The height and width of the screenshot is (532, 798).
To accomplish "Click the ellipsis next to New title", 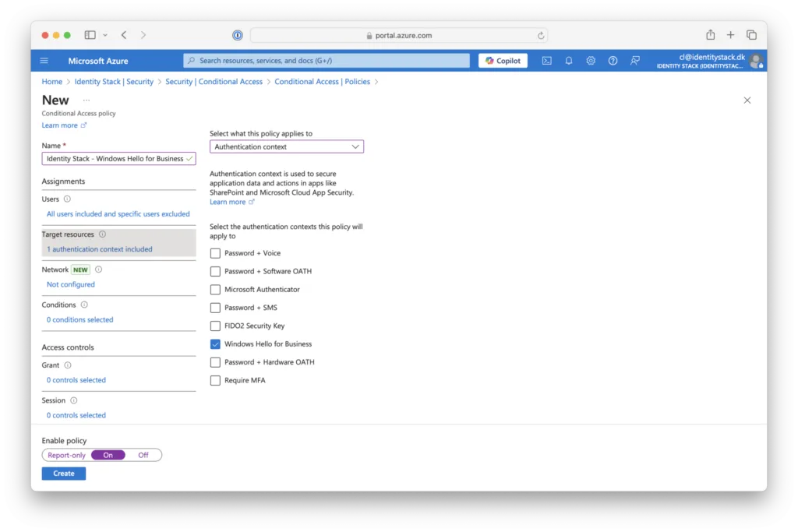I will tap(86, 100).
